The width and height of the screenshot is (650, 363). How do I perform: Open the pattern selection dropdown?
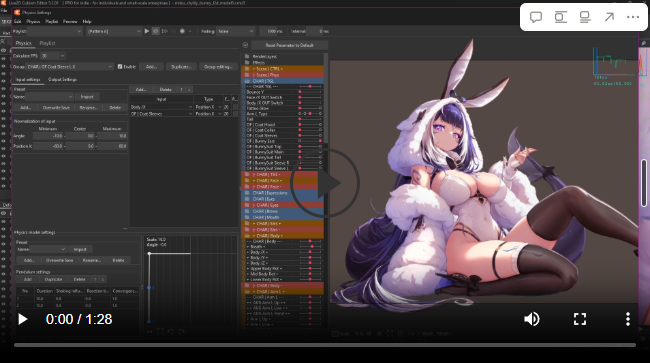click(x=114, y=31)
